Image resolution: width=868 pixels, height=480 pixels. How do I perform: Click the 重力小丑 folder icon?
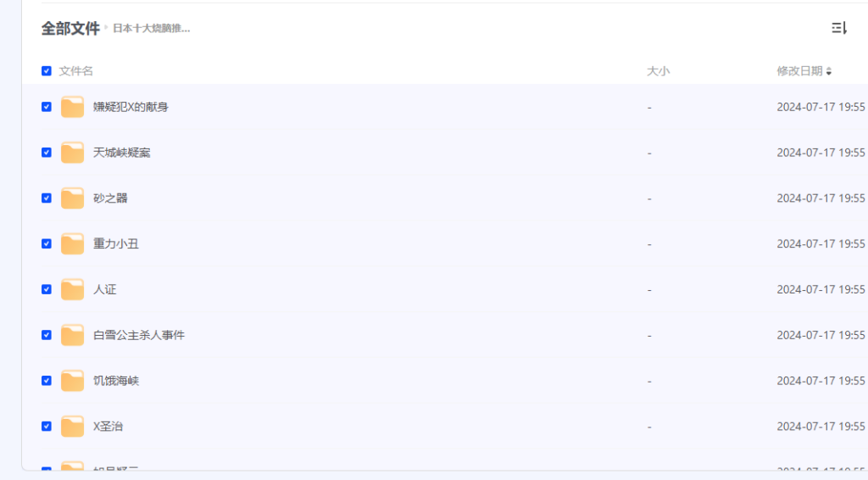pyautogui.click(x=72, y=243)
